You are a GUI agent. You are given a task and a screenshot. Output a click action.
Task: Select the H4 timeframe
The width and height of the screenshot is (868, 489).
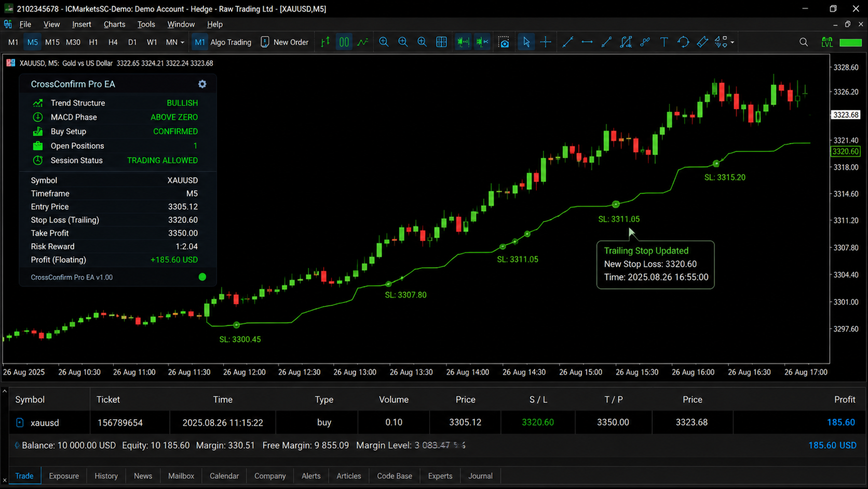(113, 42)
